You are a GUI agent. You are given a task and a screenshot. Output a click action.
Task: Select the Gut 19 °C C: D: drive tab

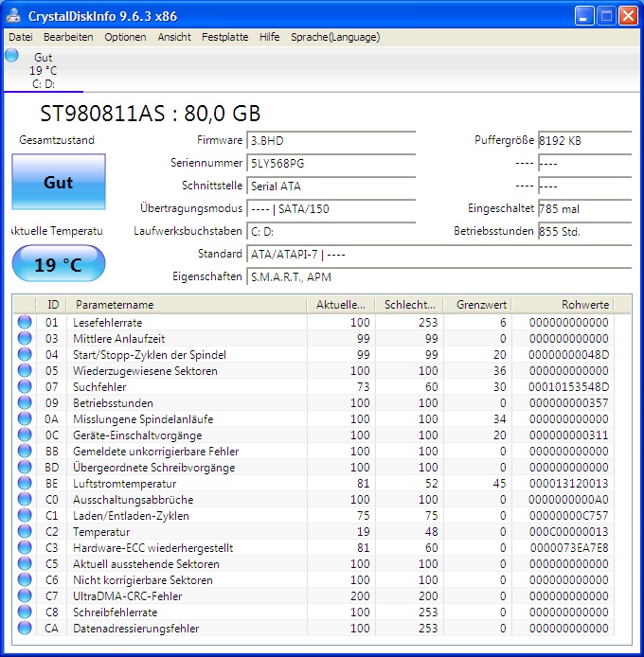pyautogui.click(x=44, y=71)
